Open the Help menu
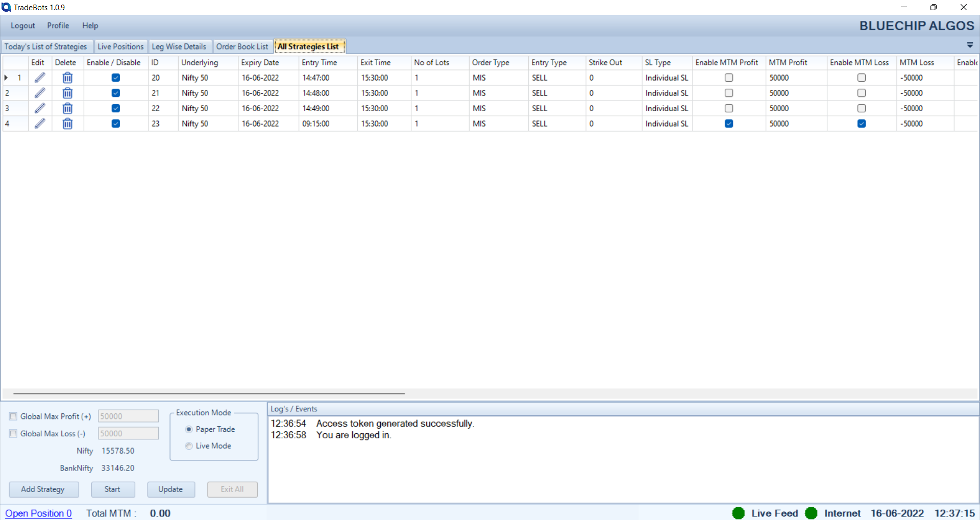The width and height of the screenshot is (980, 520). coord(90,26)
